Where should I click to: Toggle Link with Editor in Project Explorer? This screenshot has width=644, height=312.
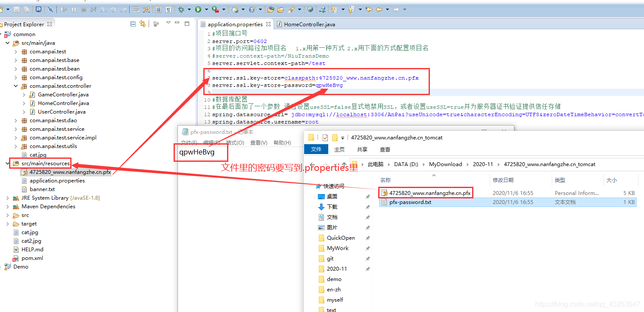[143, 24]
